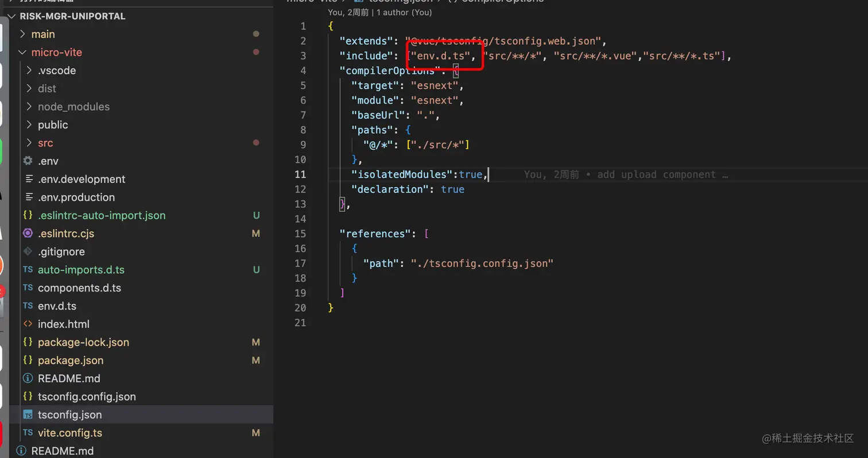Click the HTML icon beside index.html
868x458 pixels.
click(x=28, y=324)
